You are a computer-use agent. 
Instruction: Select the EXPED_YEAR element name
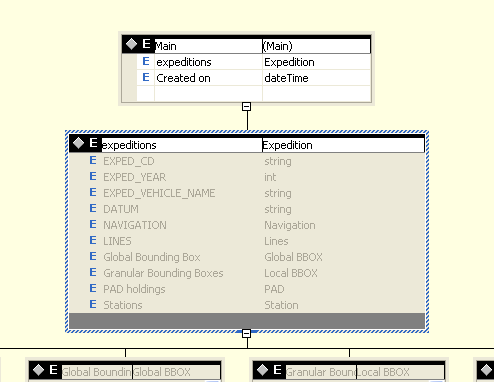point(135,177)
